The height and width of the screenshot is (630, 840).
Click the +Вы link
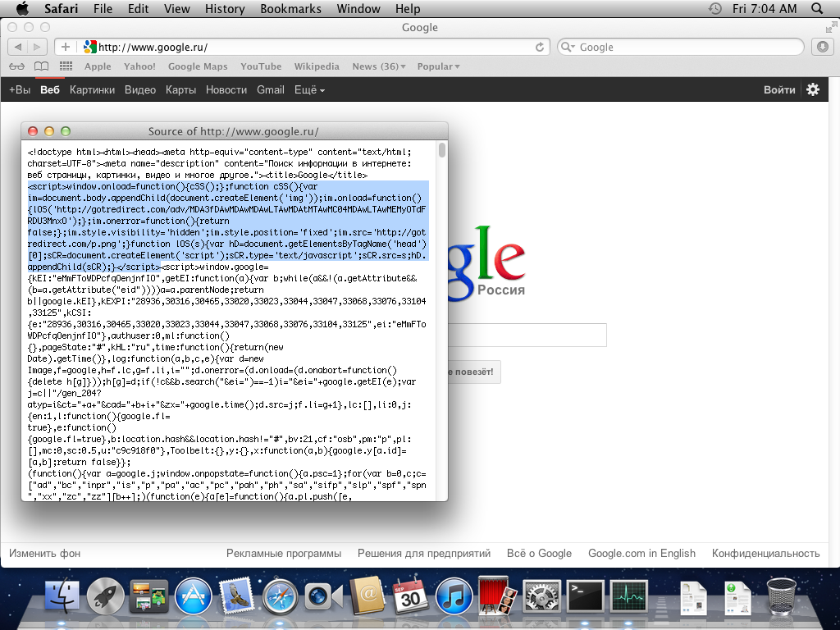click(x=20, y=90)
